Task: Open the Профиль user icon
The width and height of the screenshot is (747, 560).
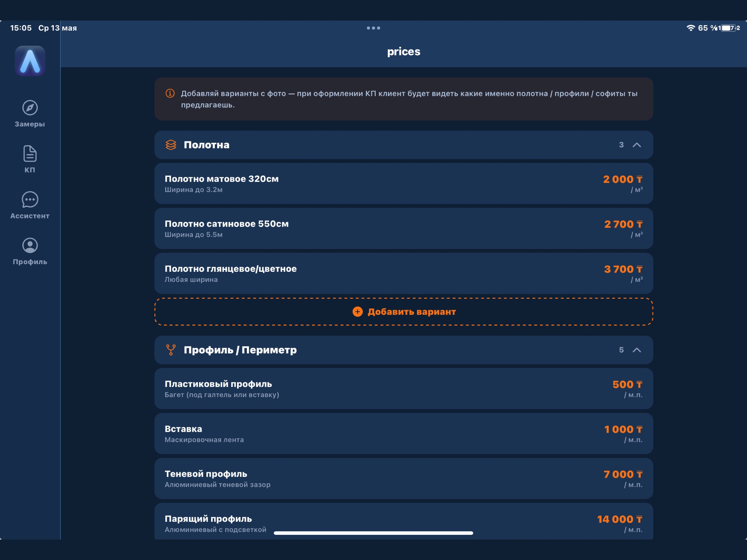Action: 30,246
